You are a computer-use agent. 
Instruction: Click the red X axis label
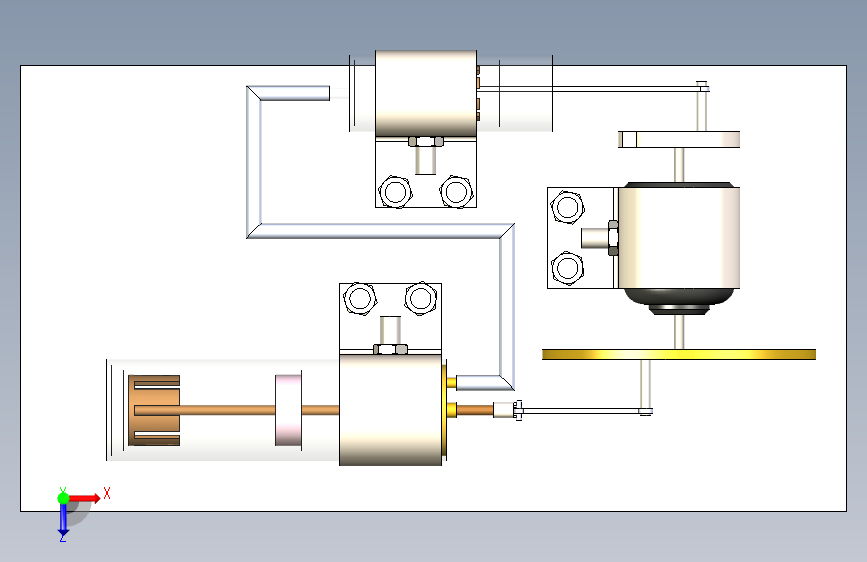(107, 493)
